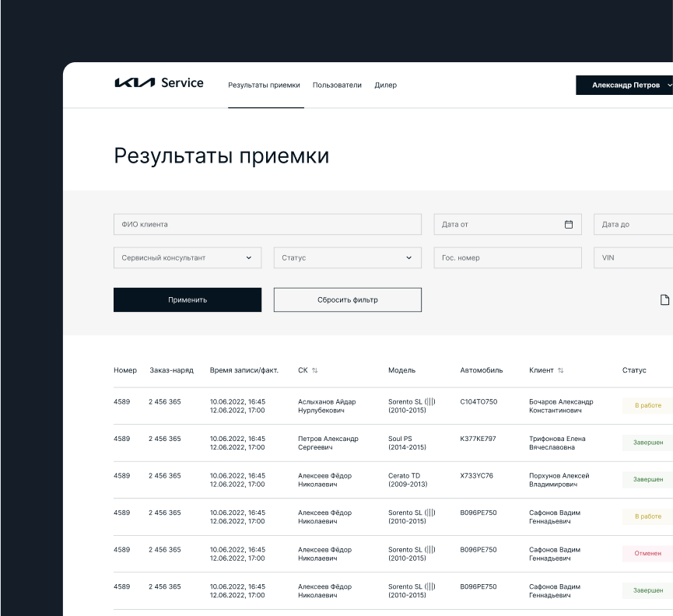
Task: Click into the Гос. номер field
Action: pyautogui.click(x=507, y=257)
